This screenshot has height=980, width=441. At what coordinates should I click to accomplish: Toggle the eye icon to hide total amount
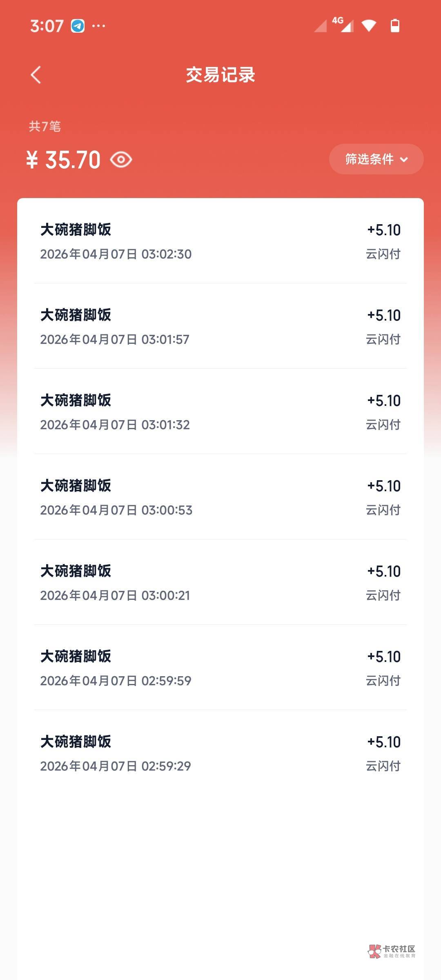click(121, 160)
